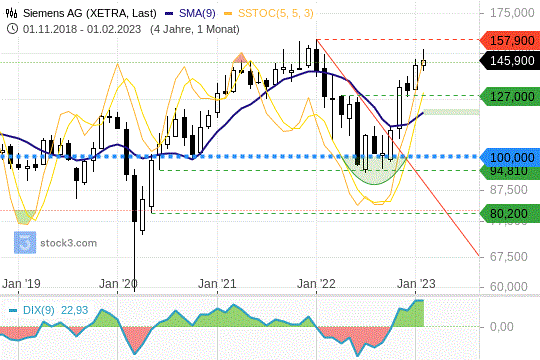
Task: Click the 67,500 axis value
Action: (509, 256)
